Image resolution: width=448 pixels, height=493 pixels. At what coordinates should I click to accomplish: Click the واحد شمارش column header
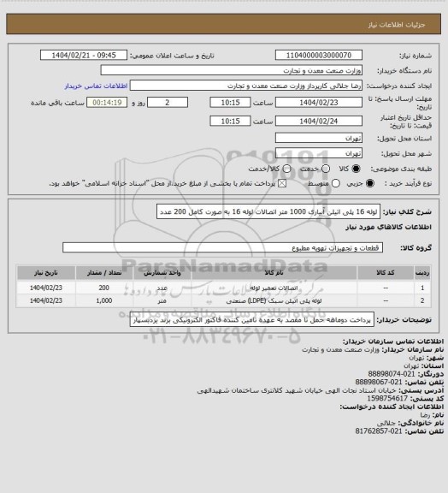coord(162,273)
